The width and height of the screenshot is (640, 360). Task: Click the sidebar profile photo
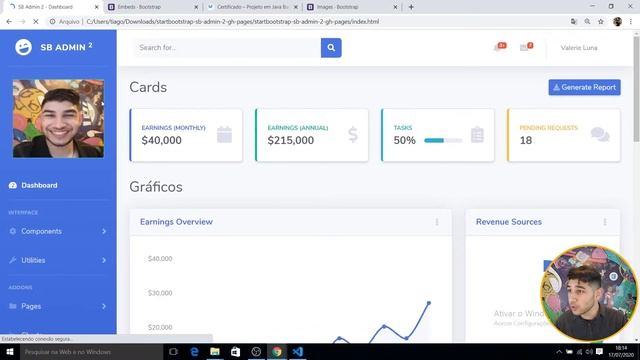tap(58, 118)
